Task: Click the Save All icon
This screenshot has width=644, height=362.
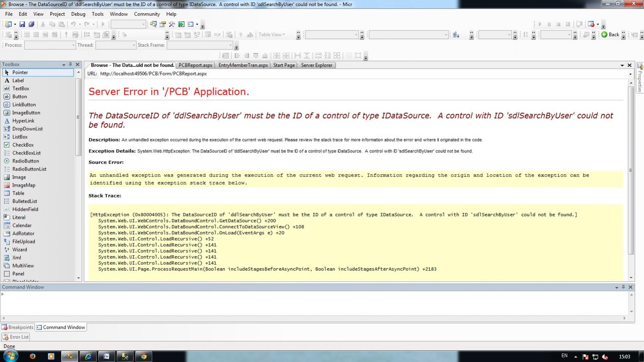Action: tap(31, 24)
